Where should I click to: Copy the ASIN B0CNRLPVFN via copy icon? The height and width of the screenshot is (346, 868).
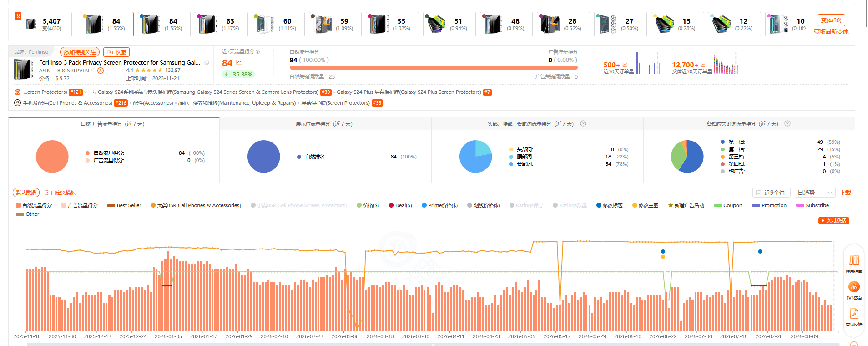pyautogui.click(x=93, y=71)
